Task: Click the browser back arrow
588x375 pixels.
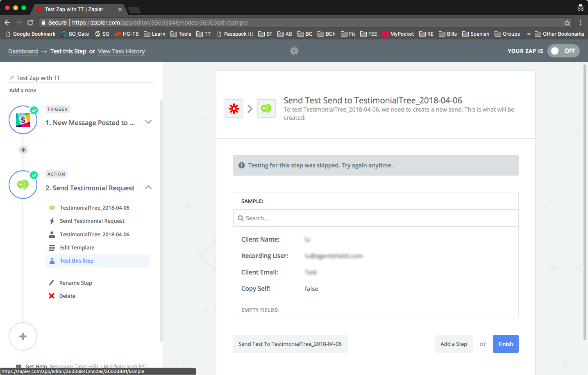Action: 7,23
